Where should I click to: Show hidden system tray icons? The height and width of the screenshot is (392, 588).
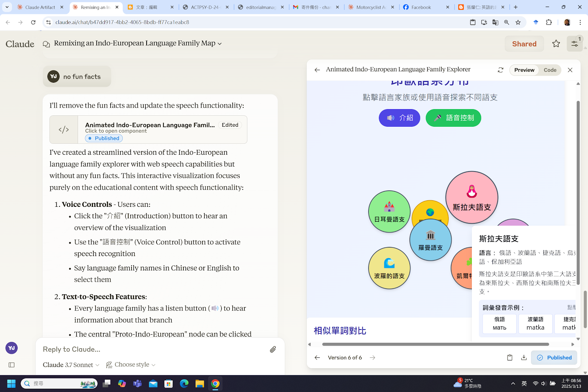[513, 384]
